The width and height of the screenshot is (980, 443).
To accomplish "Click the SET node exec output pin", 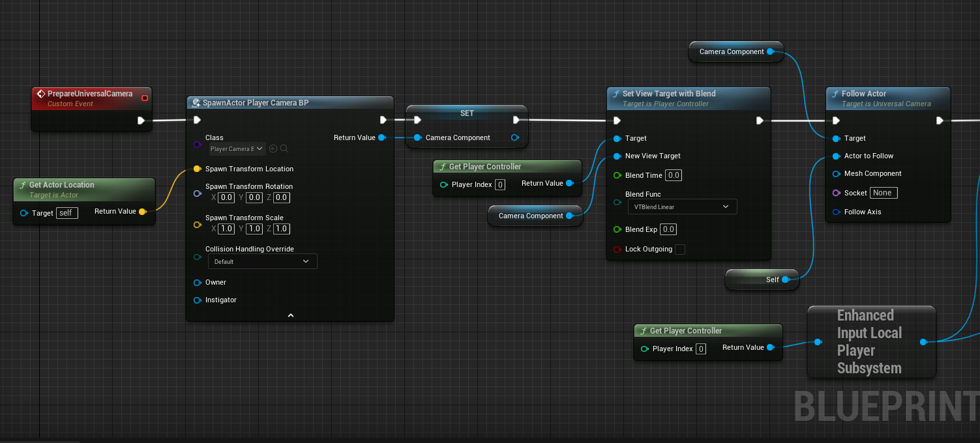I will pos(516,120).
